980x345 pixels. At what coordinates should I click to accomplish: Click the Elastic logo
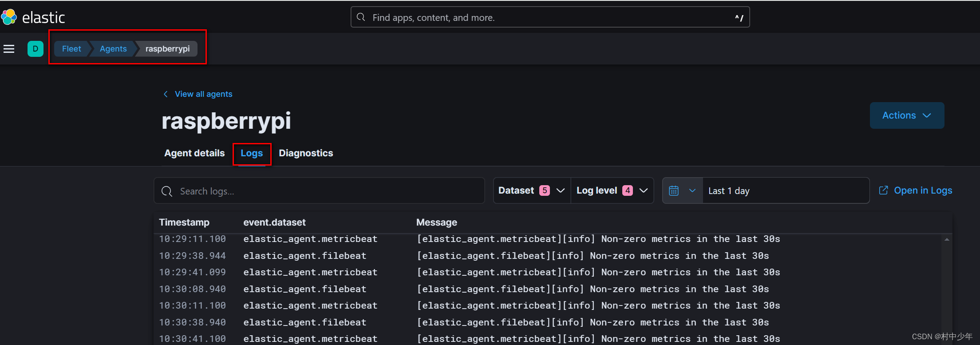(x=33, y=17)
